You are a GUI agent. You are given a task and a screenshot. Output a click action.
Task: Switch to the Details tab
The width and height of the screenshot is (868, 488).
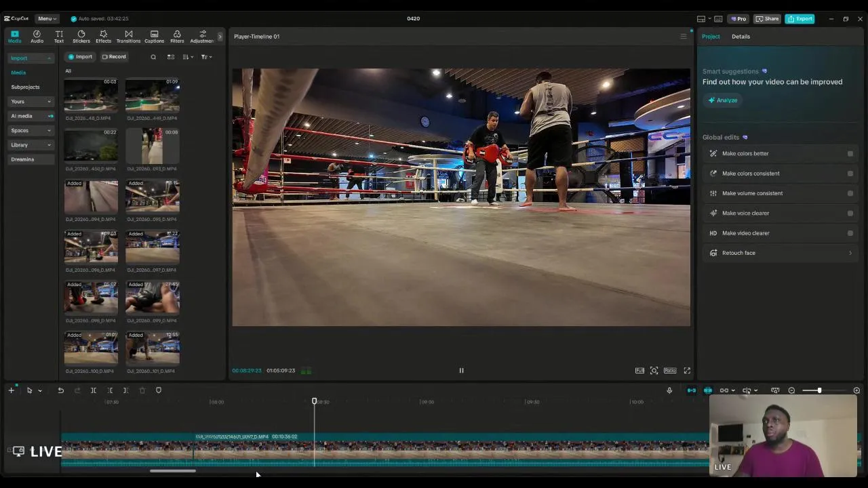[741, 37]
